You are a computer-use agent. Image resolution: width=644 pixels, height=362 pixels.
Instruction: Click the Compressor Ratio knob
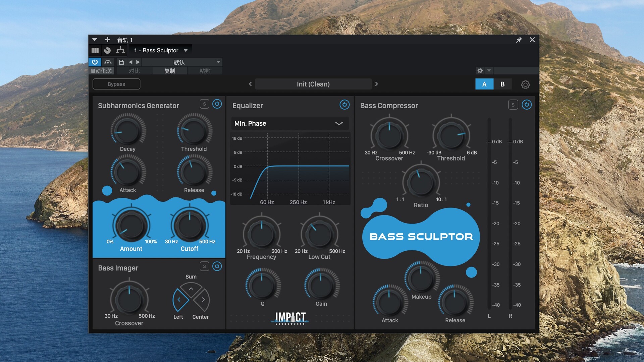tap(421, 182)
